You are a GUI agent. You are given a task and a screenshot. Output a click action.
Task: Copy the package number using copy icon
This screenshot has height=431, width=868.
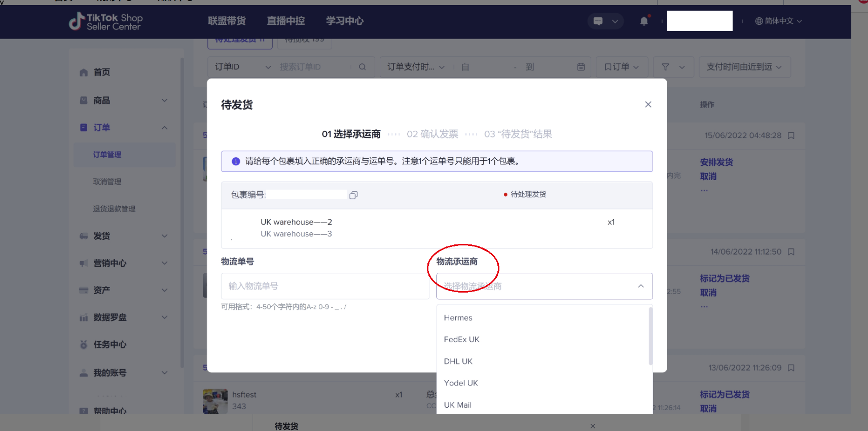353,195
